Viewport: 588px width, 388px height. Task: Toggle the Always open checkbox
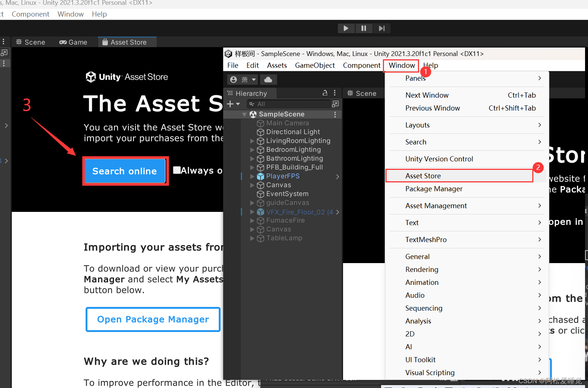tap(177, 170)
